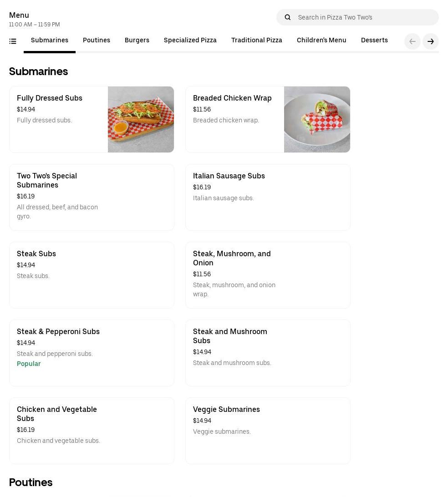The height and width of the screenshot is (497, 448).
Task: Open the Fully Dressed Subs photo
Action: pos(141,119)
